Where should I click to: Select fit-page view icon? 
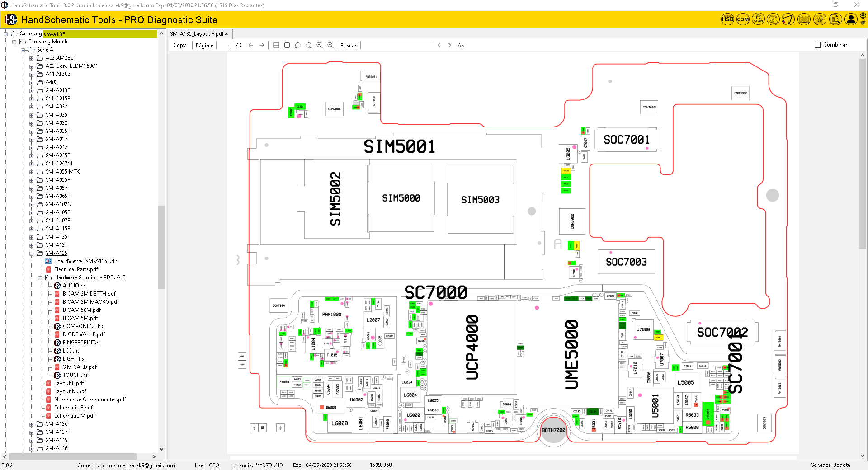pyautogui.click(x=287, y=45)
